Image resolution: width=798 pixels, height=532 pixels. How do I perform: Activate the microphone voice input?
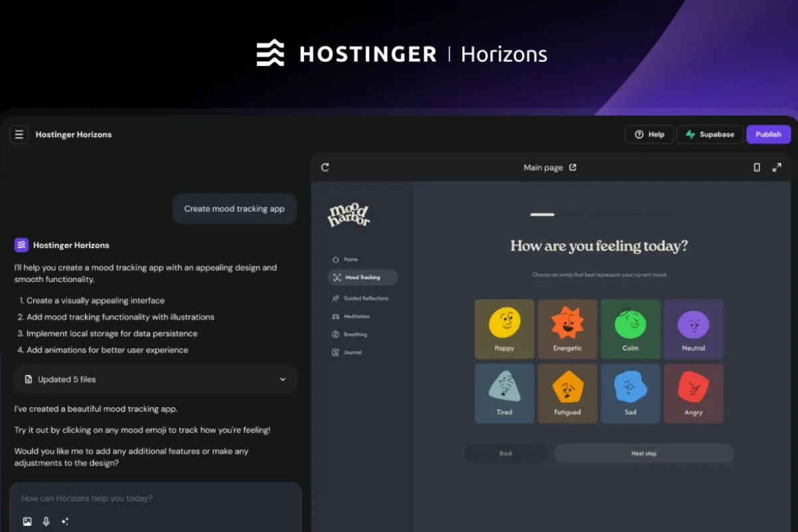pos(46,521)
